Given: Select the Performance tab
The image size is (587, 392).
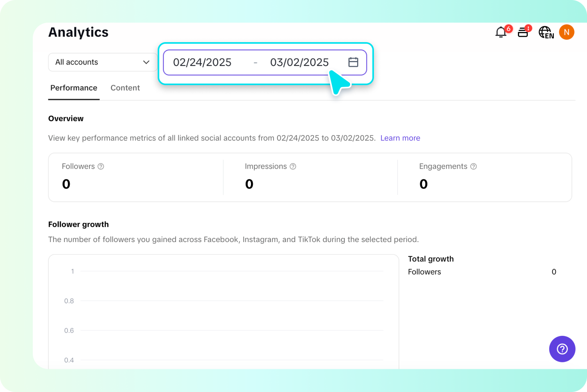Looking at the screenshot, I should pyautogui.click(x=73, y=88).
